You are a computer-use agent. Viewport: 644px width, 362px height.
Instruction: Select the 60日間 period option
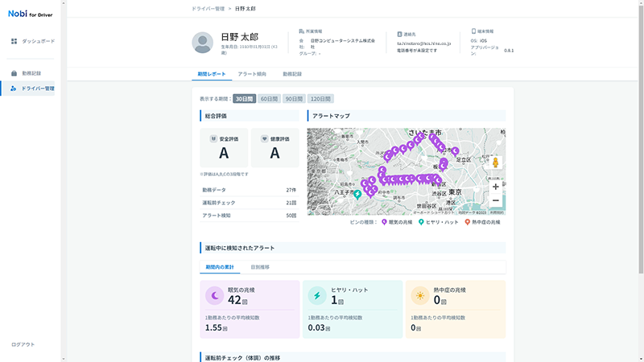[270, 98]
